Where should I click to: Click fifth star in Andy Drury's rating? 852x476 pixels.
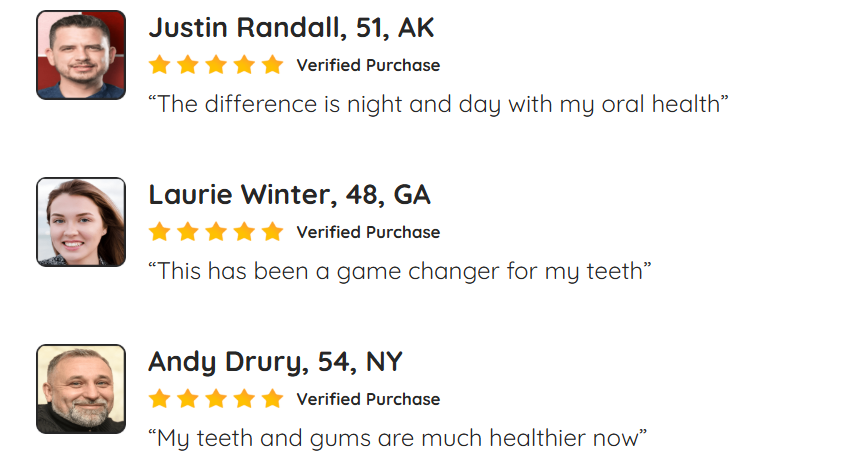(x=272, y=400)
